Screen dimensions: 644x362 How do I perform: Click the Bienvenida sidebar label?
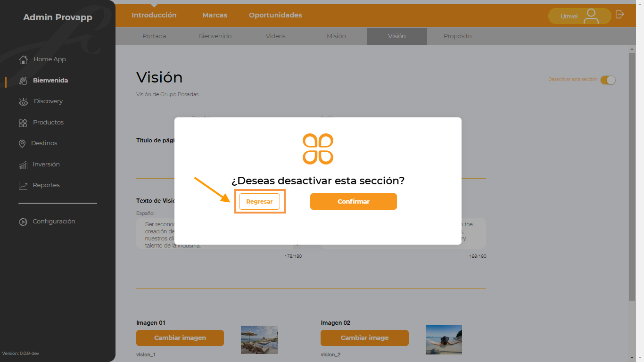point(50,81)
